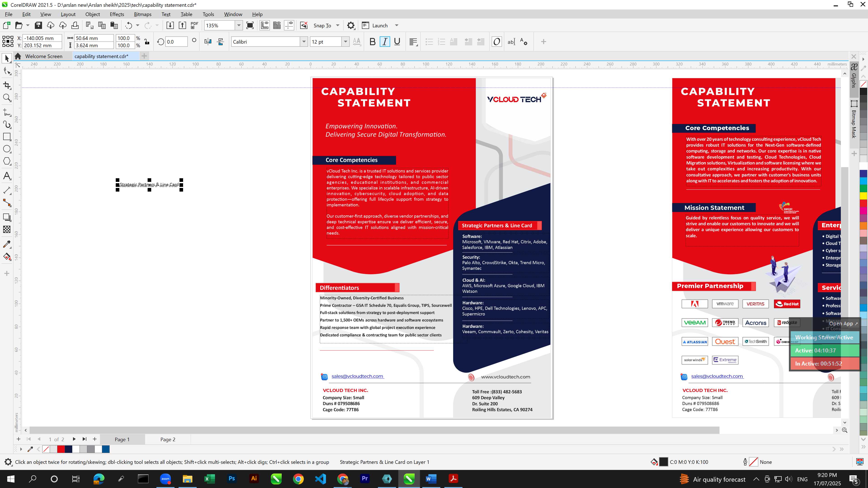This screenshot has height=488, width=868.
Task: Open the Glyphs docker tab
Action: [854, 76]
